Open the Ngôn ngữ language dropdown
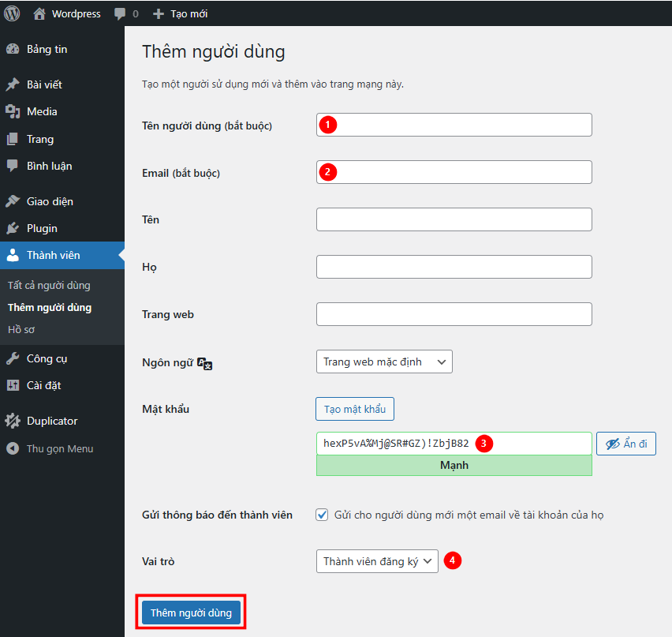The height and width of the screenshot is (637, 672). 384,362
